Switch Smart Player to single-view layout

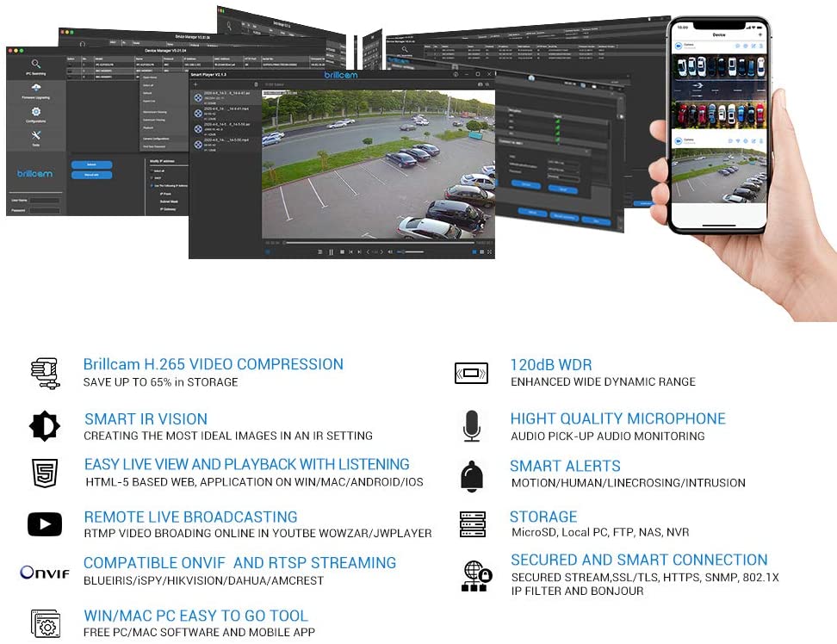[x=474, y=252]
